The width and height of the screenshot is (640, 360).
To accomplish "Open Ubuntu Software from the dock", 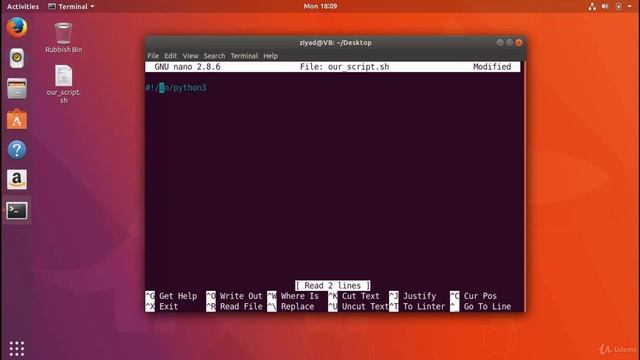I will click(x=17, y=119).
